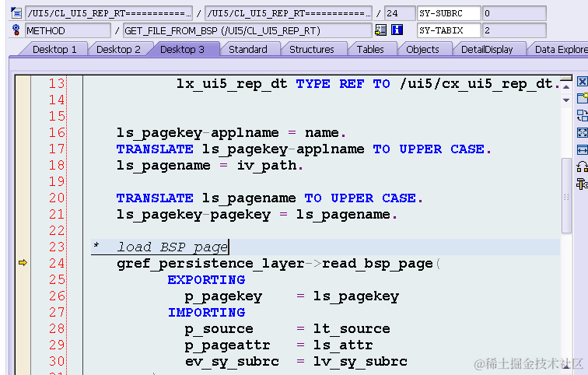Click the EXPORTING keyword on line 25
The width and height of the screenshot is (588, 375).
tap(206, 280)
